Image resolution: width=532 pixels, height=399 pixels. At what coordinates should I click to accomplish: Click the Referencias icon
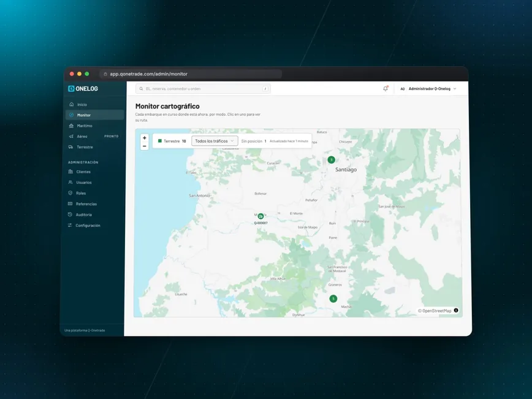point(70,204)
